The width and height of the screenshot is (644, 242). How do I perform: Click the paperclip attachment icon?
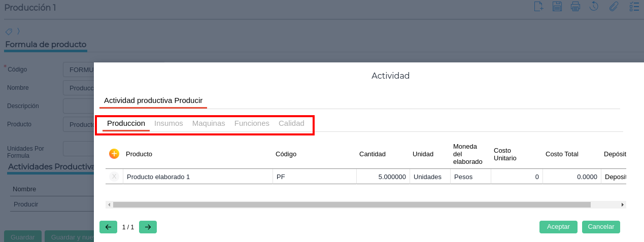coord(614,7)
